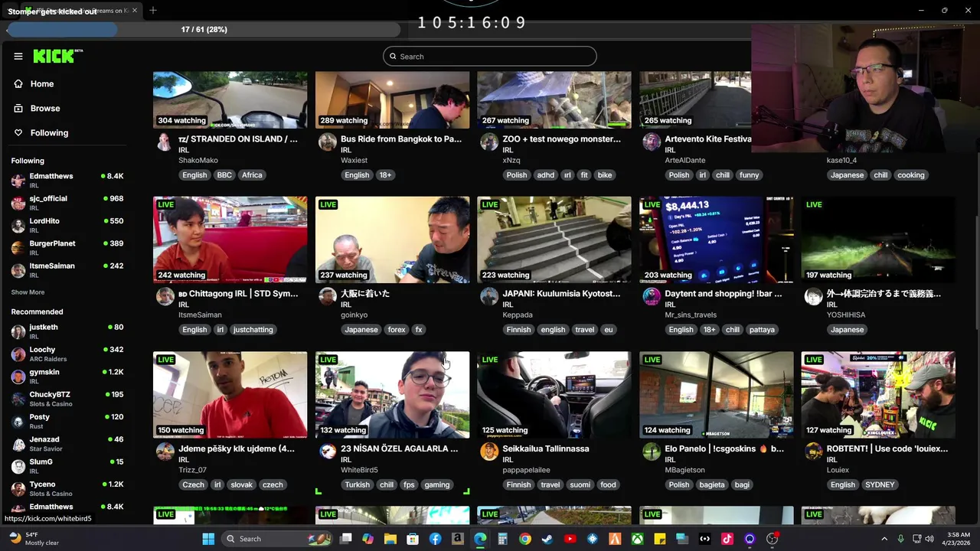Screen dimensions: 980x551
Task: Open Mr_sins_travels stream thumbnail
Action: (717, 240)
